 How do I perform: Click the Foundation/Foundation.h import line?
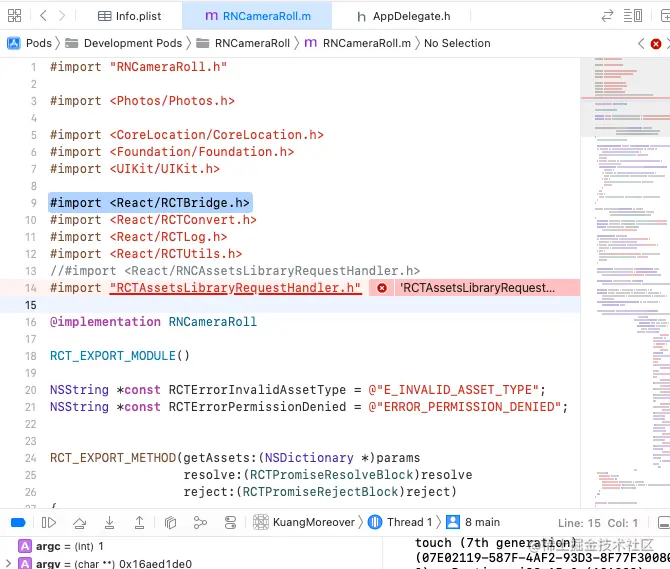click(x=172, y=152)
